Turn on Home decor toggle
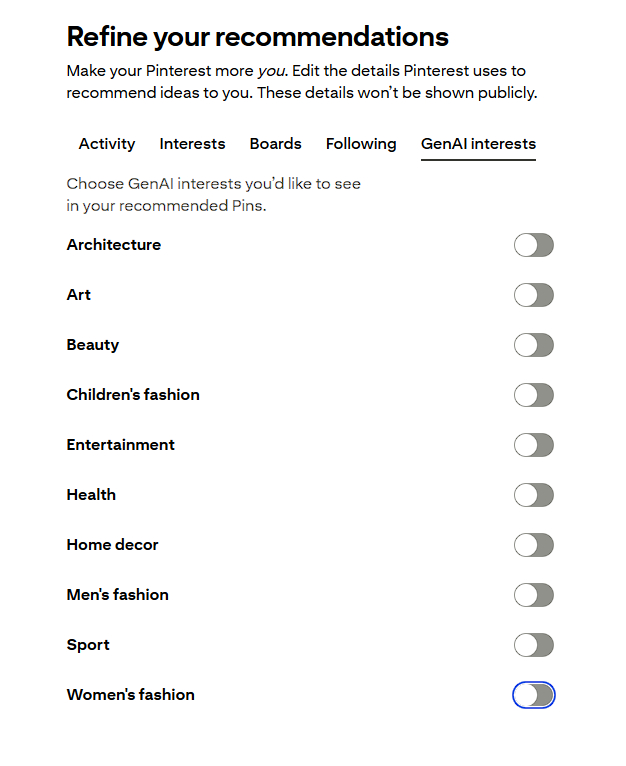This screenshot has width=626, height=766. [x=533, y=545]
